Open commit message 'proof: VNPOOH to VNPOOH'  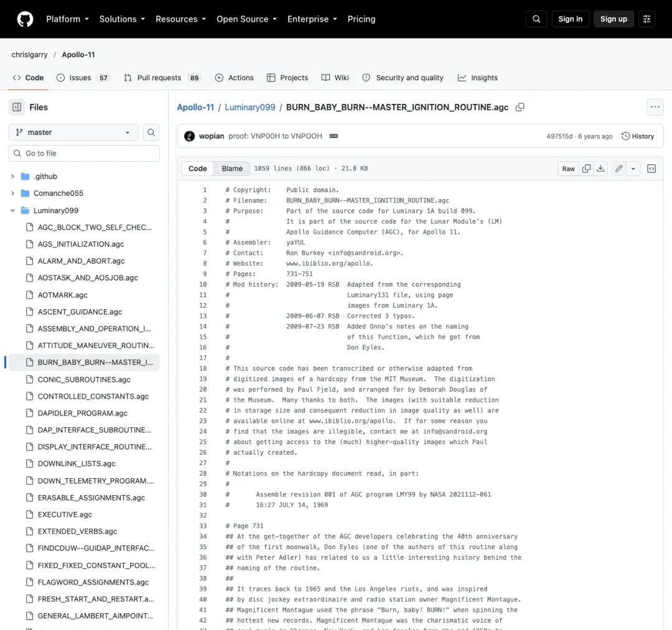tap(275, 136)
